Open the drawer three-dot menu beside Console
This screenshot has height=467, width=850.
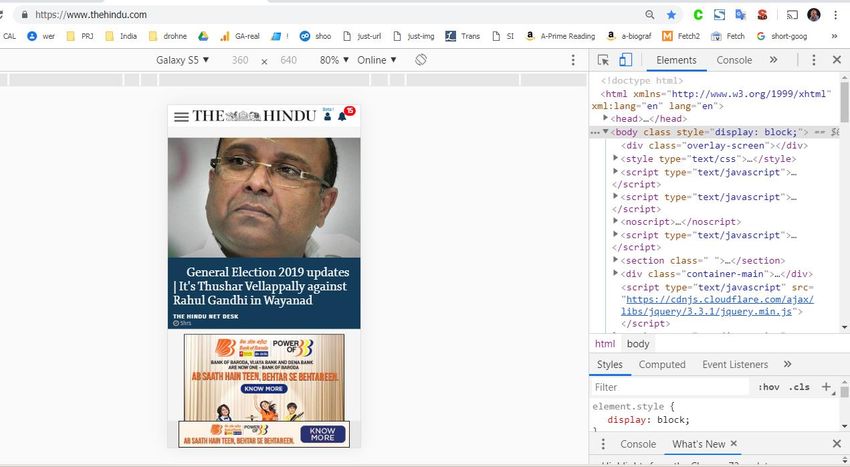tap(603, 444)
